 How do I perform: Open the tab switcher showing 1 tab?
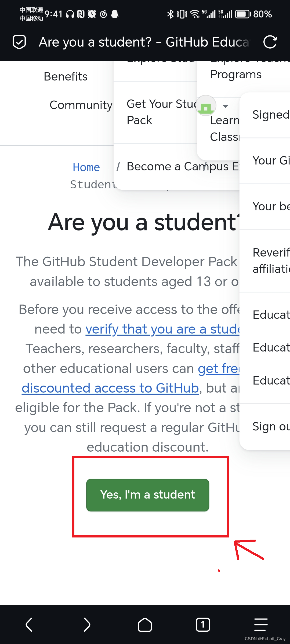point(203,625)
